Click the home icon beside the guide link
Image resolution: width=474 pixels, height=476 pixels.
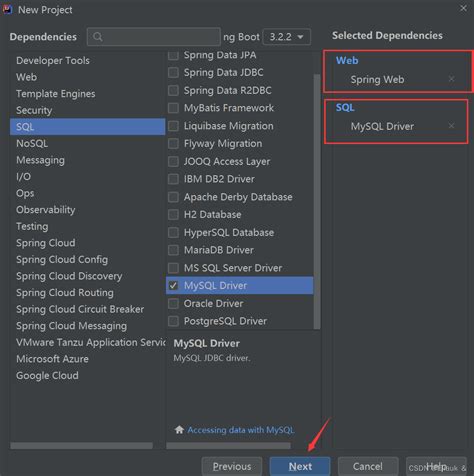click(179, 430)
